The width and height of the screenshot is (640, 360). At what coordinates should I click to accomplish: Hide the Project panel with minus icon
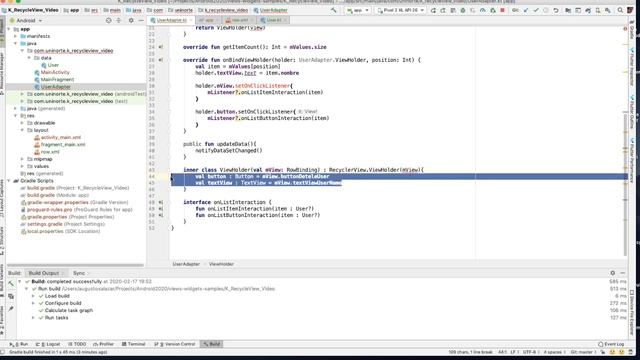click(x=141, y=20)
